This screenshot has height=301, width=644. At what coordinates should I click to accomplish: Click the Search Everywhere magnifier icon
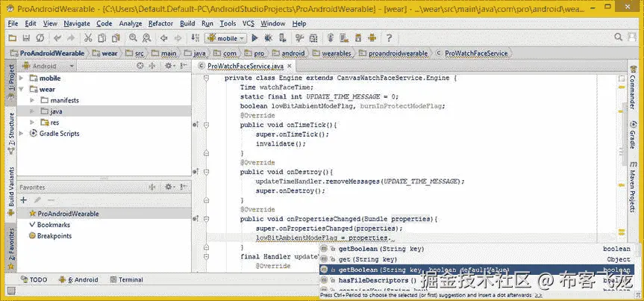coord(618,38)
